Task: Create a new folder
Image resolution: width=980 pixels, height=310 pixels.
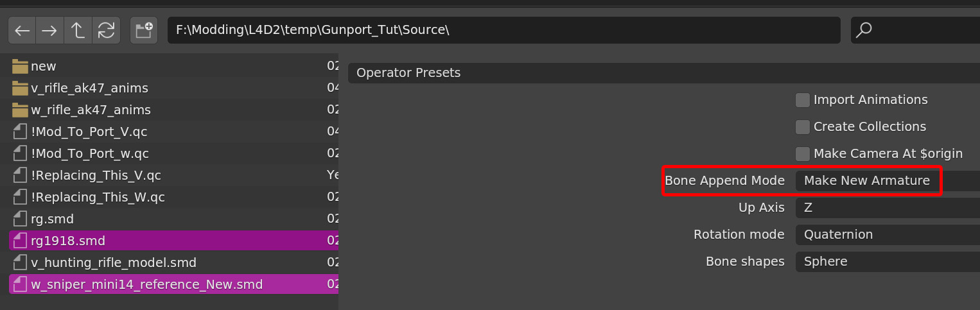Action: tap(144, 30)
